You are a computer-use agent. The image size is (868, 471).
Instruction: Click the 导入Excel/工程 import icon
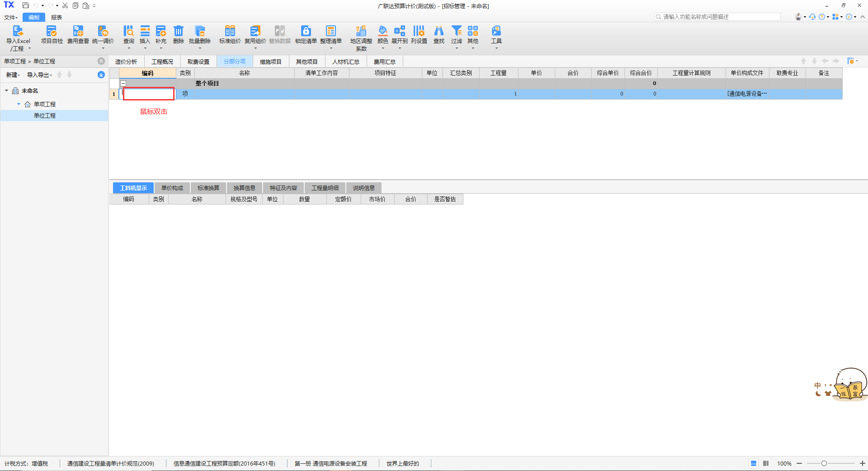tap(18, 31)
